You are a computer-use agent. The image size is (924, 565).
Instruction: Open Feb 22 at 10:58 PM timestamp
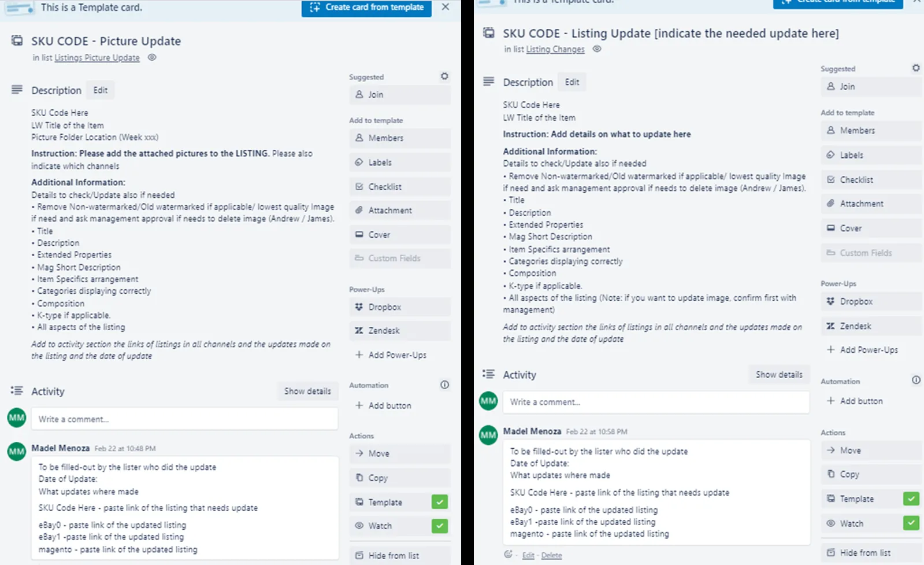[x=597, y=432]
